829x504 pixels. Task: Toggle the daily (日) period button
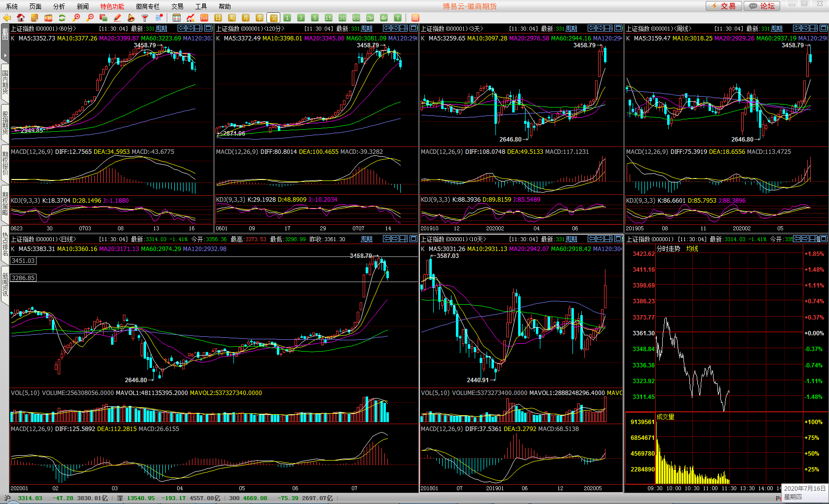(218, 18)
